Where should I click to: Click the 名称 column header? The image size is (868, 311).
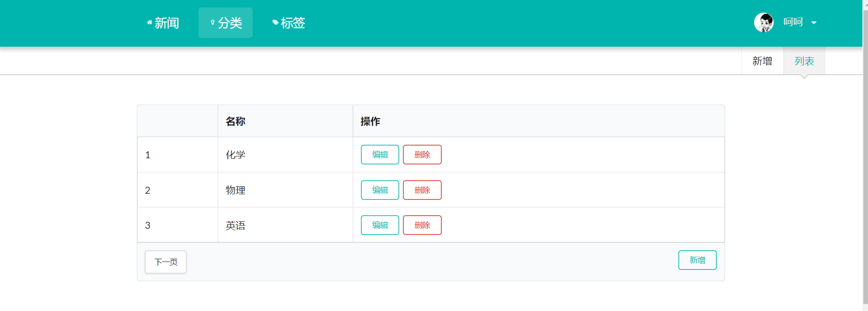tap(236, 120)
